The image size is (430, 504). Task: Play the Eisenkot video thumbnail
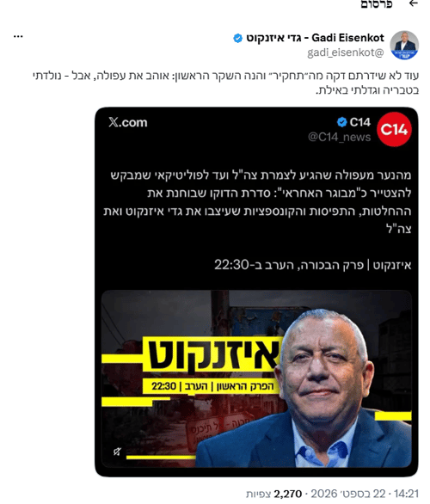(x=256, y=378)
